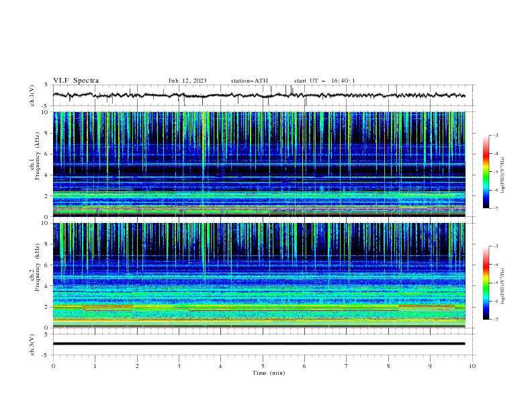Click the ch.2 spectrogram color bar
Viewport: 532px width, 411px height.
click(x=486, y=283)
